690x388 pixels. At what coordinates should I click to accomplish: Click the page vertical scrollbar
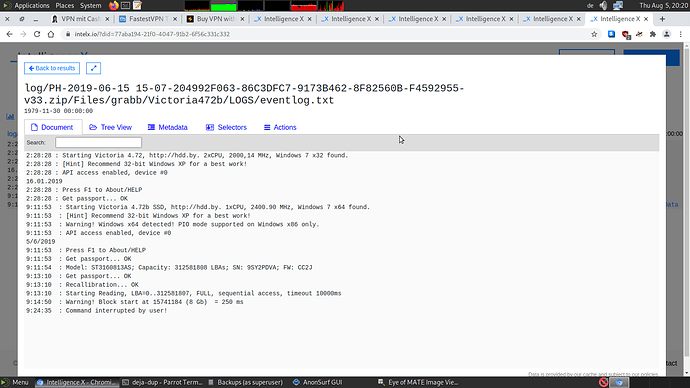pos(686,207)
